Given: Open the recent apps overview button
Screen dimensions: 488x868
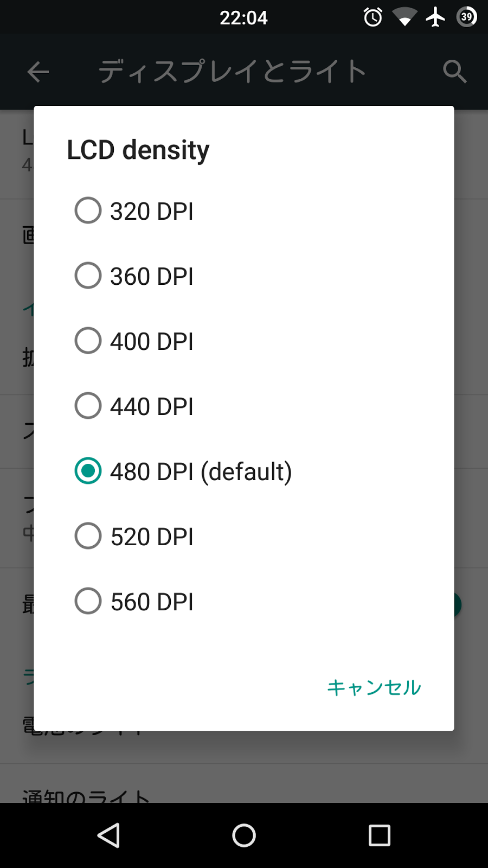Looking at the screenshot, I should coord(380,835).
